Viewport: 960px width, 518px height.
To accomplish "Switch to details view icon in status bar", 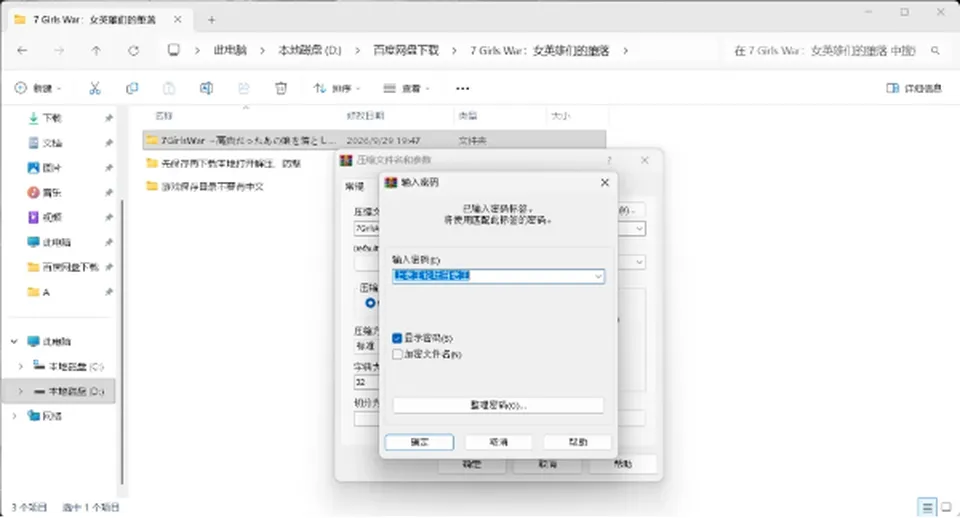I will click(x=927, y=507).
